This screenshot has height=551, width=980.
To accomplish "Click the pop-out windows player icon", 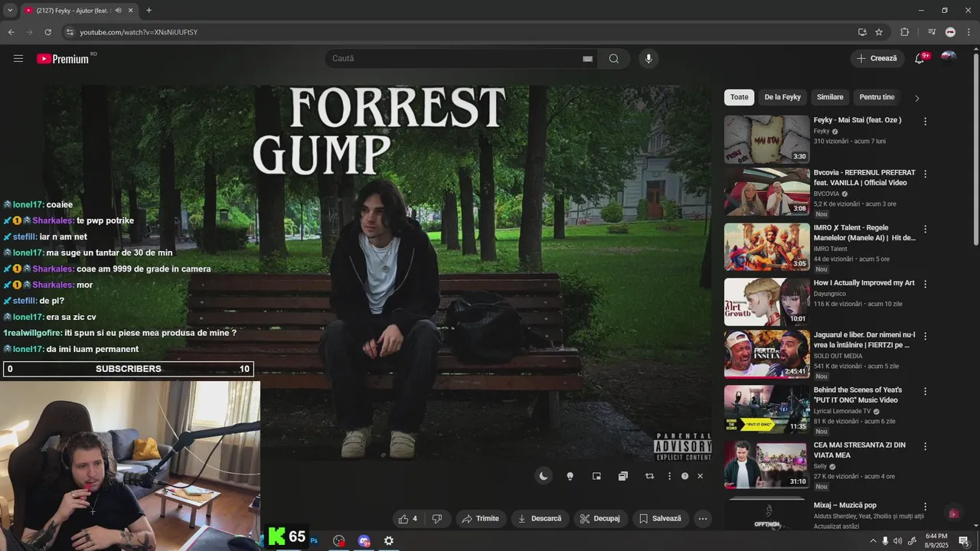I will click(x=623, y=476).
